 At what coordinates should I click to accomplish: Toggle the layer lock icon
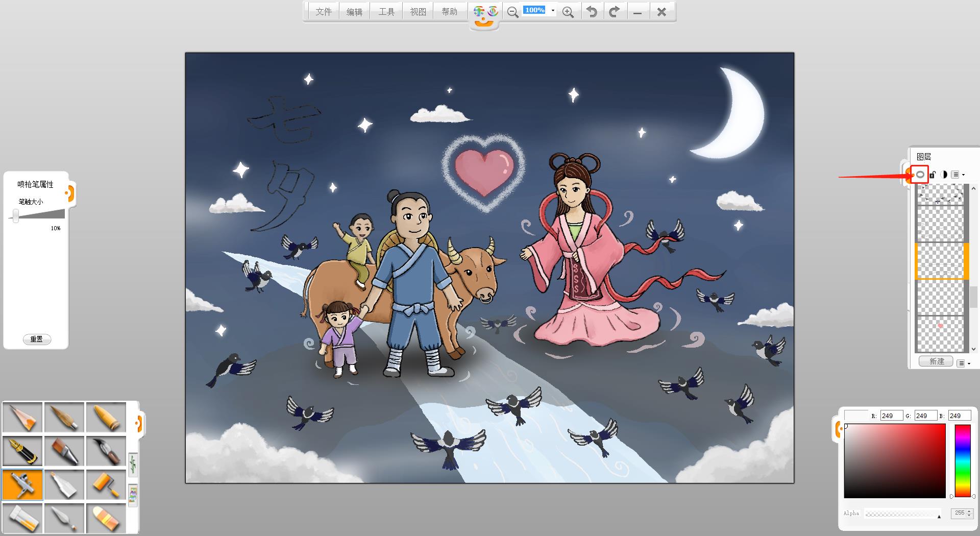(x=932, y=175)
